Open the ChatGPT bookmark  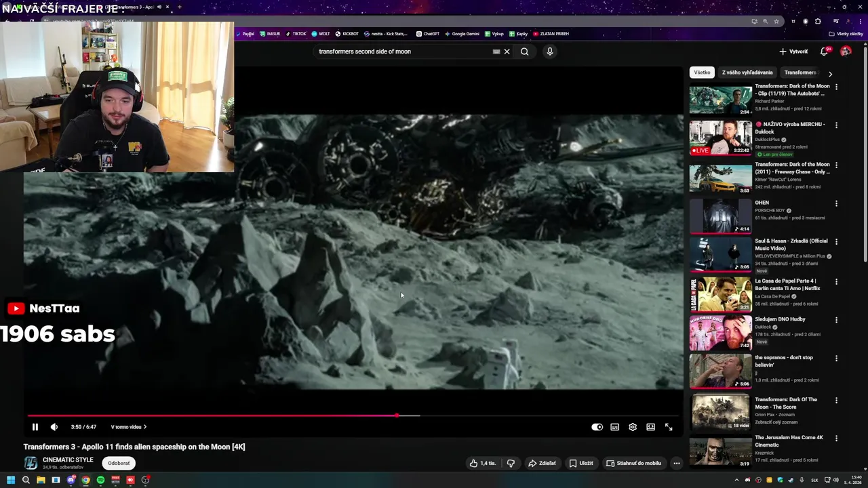point(428,34)
